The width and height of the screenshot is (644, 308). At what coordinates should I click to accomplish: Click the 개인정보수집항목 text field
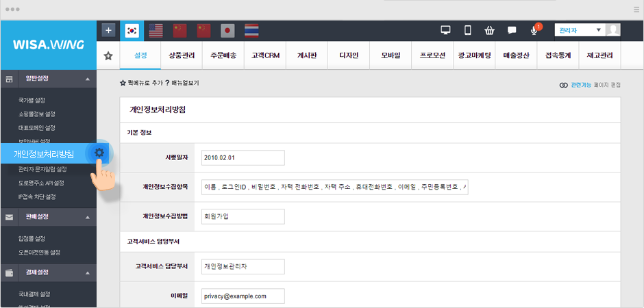(335, 187)
